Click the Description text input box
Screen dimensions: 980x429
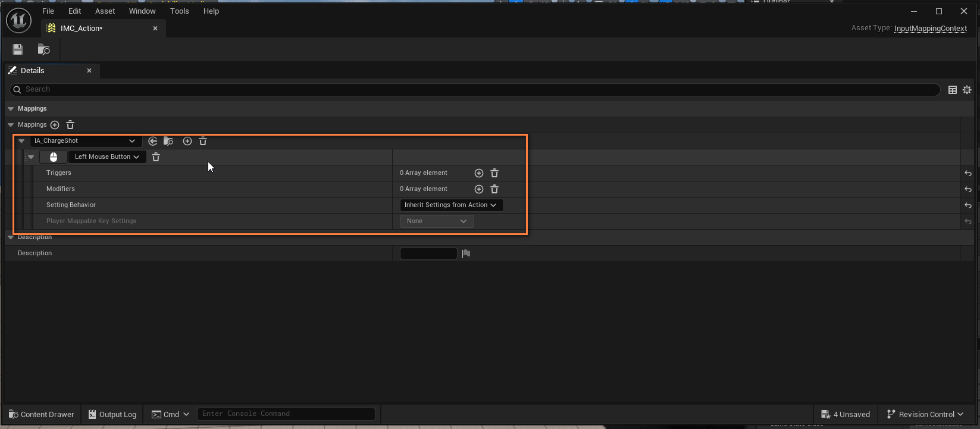(x=428, y=253)
